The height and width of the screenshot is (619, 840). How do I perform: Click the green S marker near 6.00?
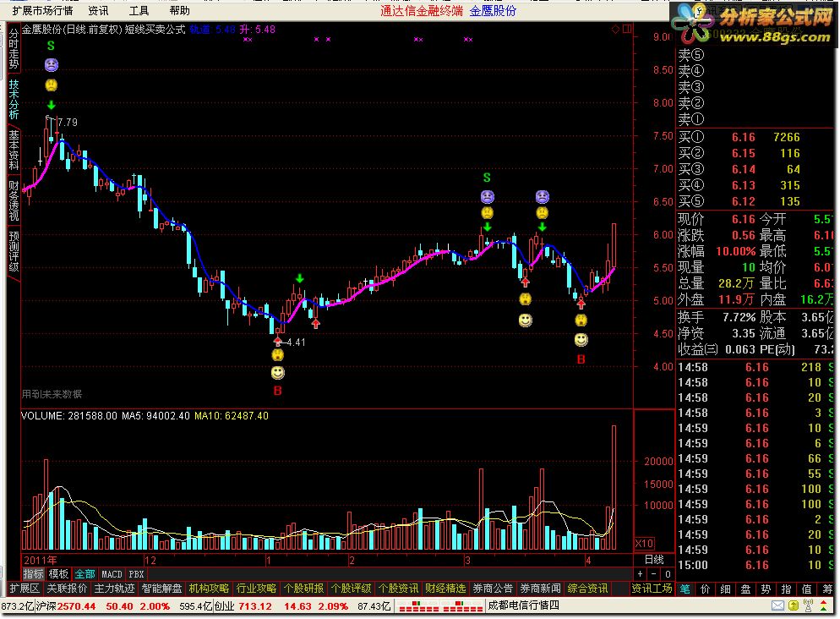(487, 178)
